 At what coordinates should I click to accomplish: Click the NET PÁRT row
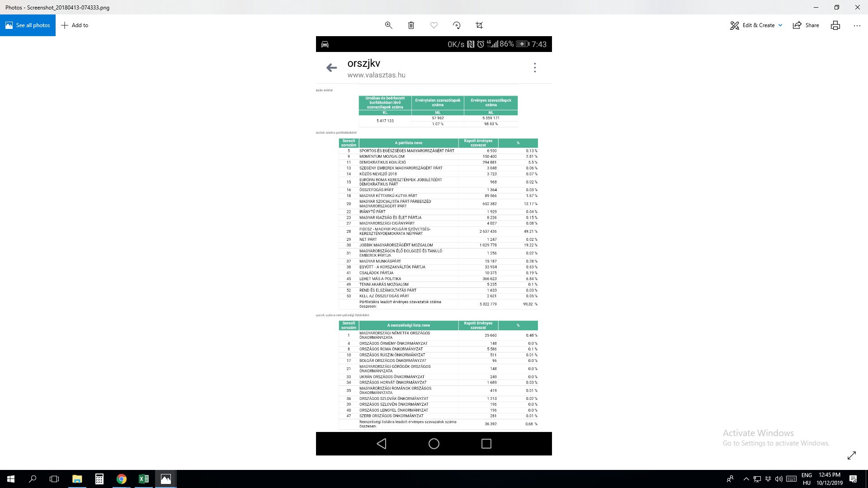click(438, 239)
